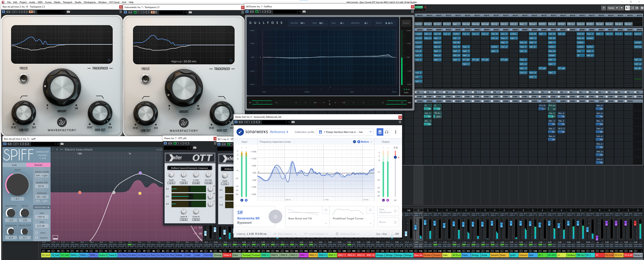
Task: Collapse the Spiff advanced section
Action: 42,207
